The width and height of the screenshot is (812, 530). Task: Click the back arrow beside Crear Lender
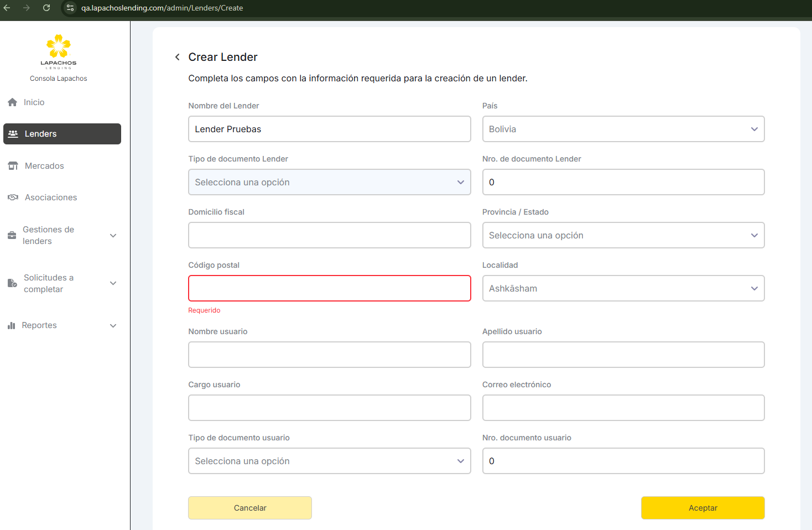177,57
